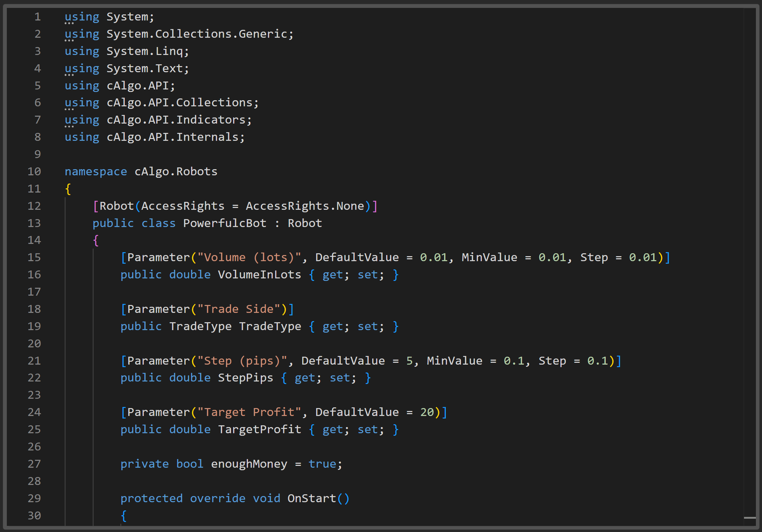Click the empty line number 9

click(x=37, y=154)
